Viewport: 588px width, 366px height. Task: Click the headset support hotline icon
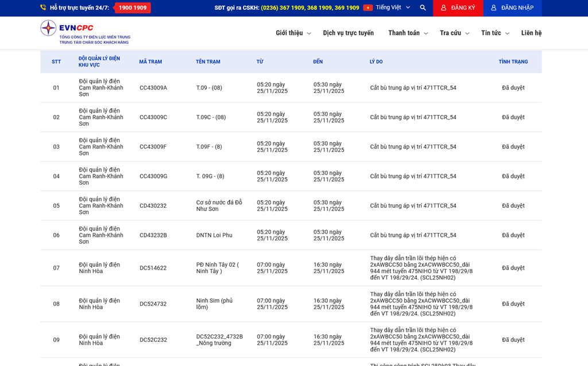point(43,8)
